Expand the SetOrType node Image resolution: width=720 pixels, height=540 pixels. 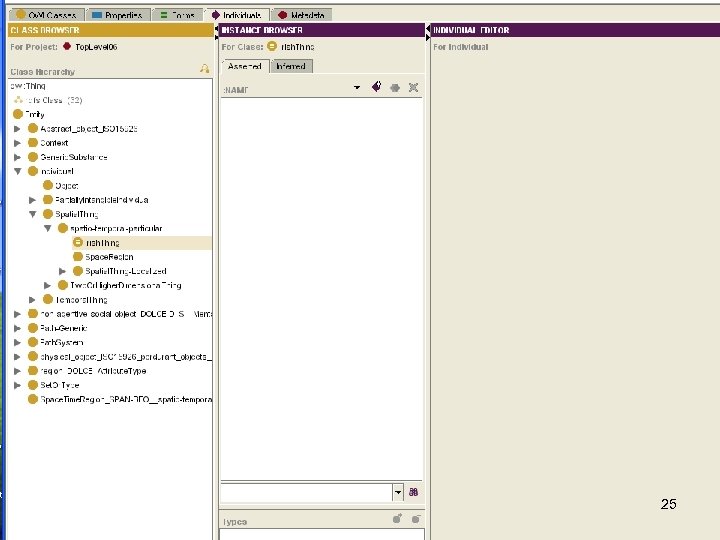pyautogui.click(x=17, y=385)
